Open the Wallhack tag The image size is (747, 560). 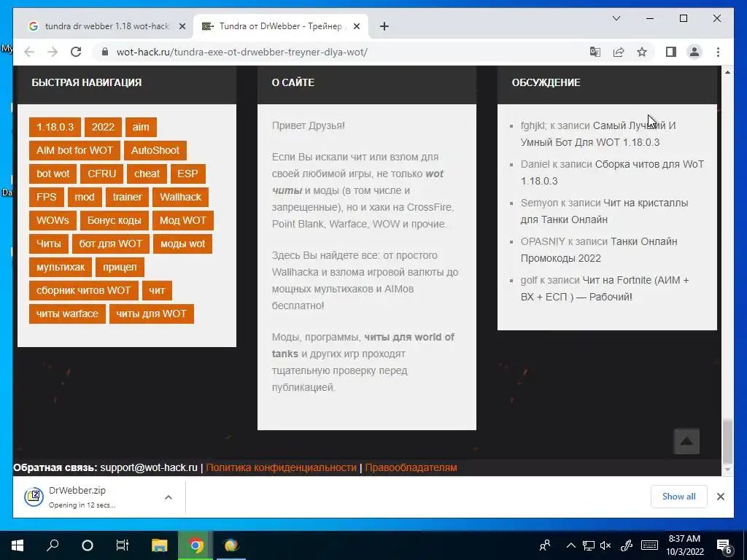[x=181, y=197]
